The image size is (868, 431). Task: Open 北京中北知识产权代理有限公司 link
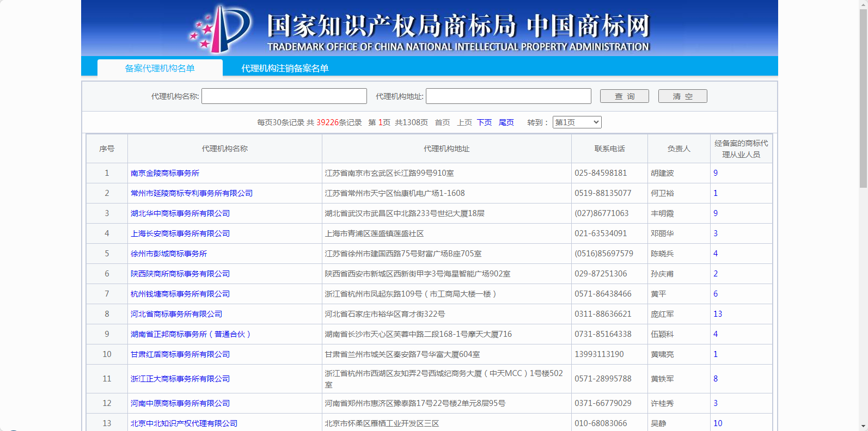tap(184, 423)
